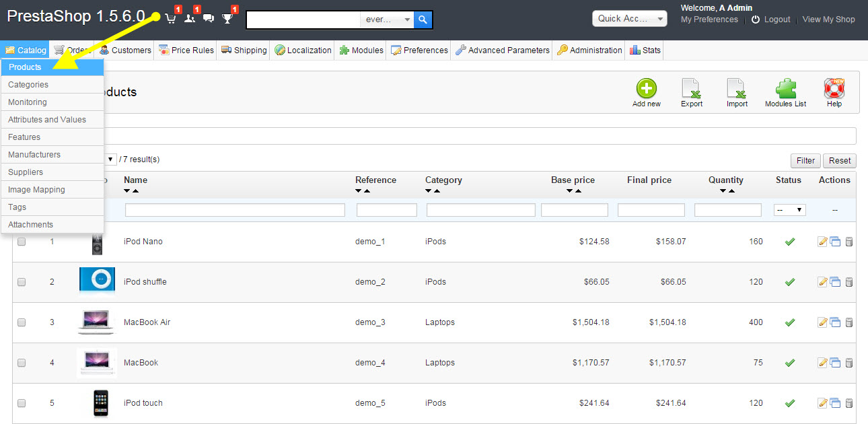Choose Attributes and Values from the submenu

(x=52, y=120)
